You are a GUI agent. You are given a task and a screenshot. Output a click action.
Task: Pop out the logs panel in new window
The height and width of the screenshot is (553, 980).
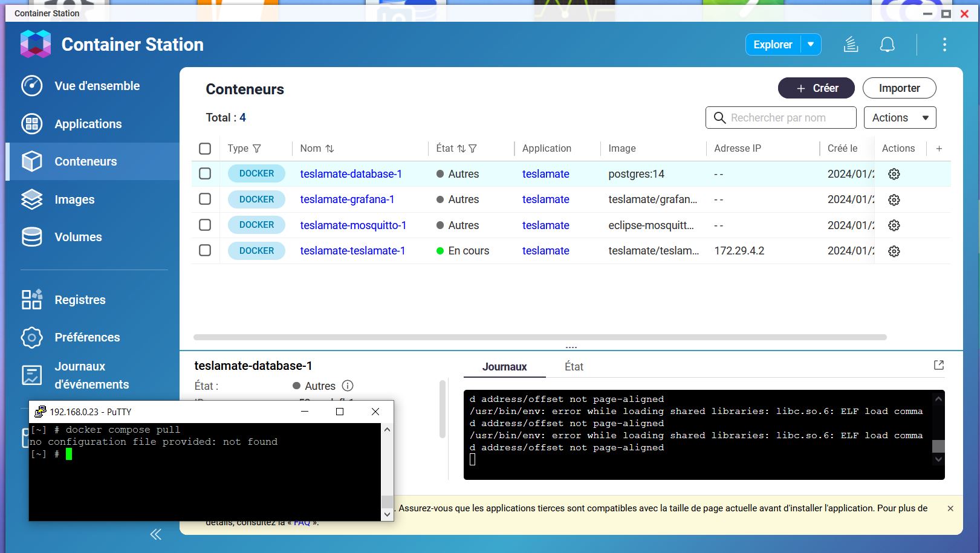(x=939, y=365)
